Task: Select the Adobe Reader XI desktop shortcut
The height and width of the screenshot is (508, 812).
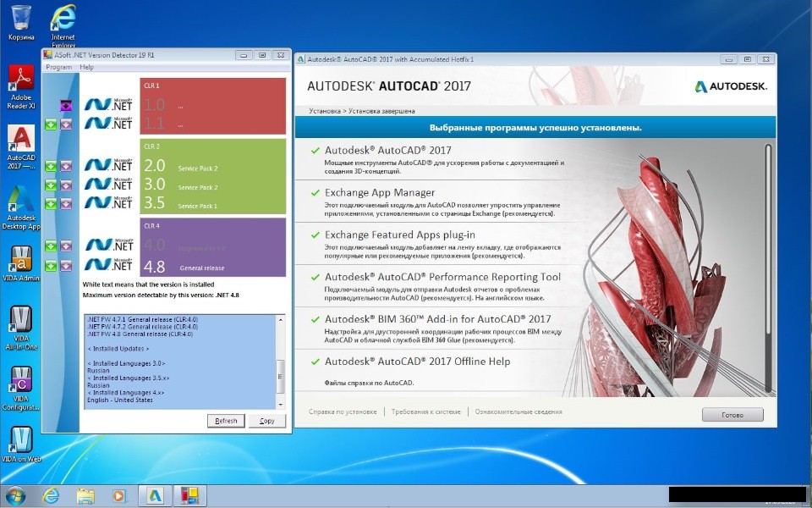Action: pyautogui.click(x=21, y=86)
